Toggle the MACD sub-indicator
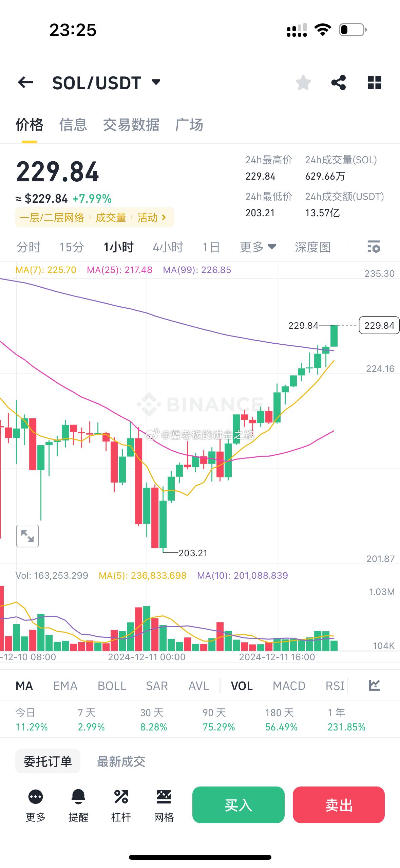400x868 pixels. click(x=289, y=686)
